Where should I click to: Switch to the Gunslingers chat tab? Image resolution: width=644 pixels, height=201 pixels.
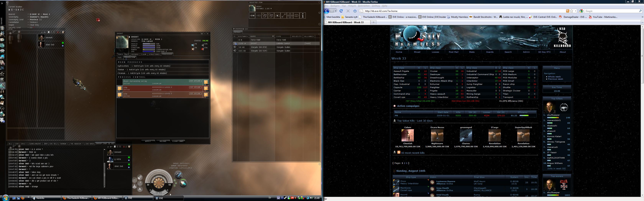35,144
